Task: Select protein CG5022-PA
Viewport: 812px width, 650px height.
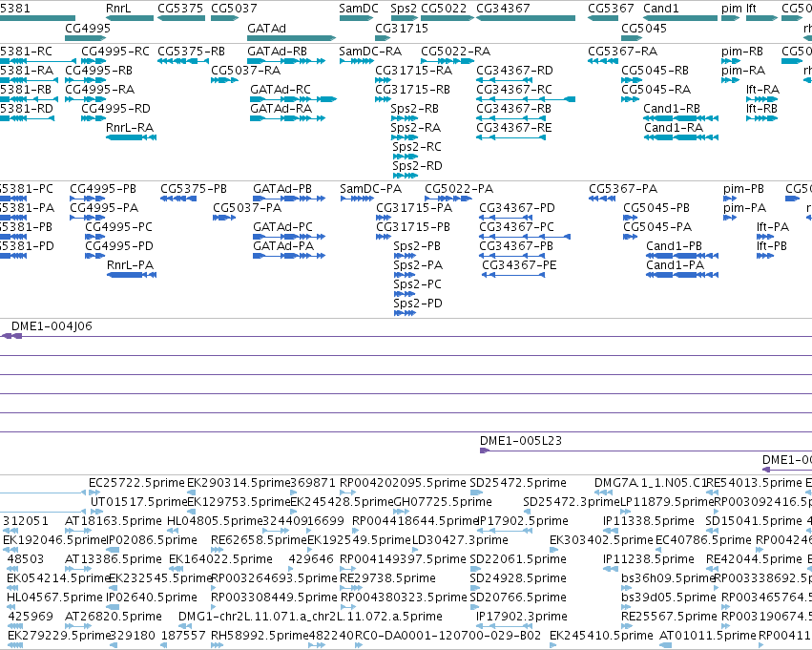Action: 459,189
